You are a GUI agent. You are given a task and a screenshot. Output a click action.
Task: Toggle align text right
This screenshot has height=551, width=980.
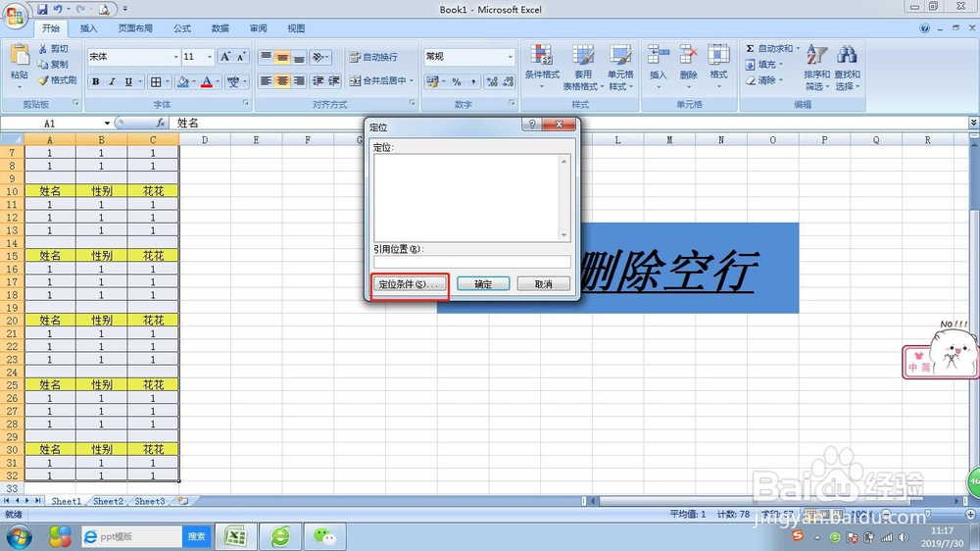click(x=299, y=80)
